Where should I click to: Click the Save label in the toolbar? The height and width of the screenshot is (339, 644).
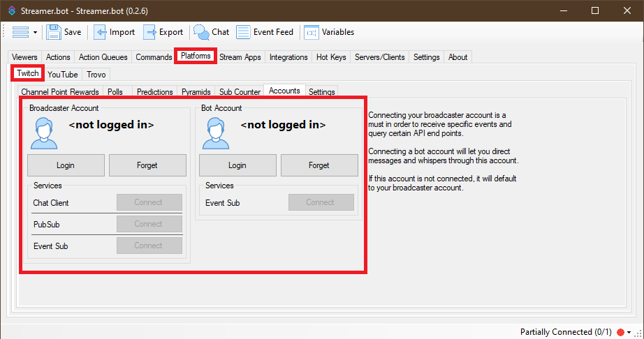coord(73,32)
